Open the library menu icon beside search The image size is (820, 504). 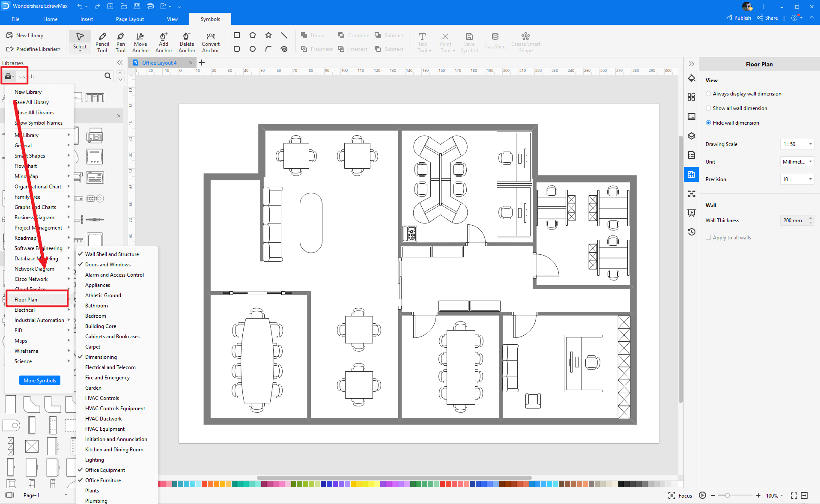point(9,76)
